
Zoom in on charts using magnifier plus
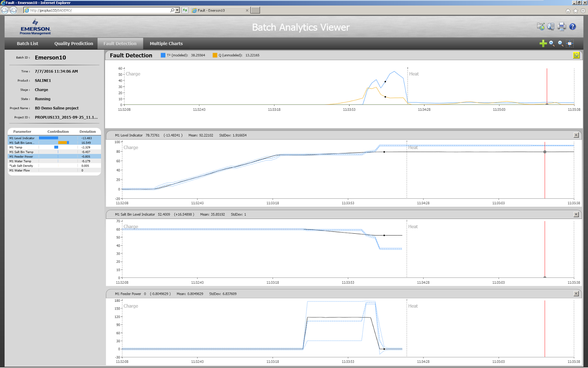pyautogui.click(x=552, y=43)
